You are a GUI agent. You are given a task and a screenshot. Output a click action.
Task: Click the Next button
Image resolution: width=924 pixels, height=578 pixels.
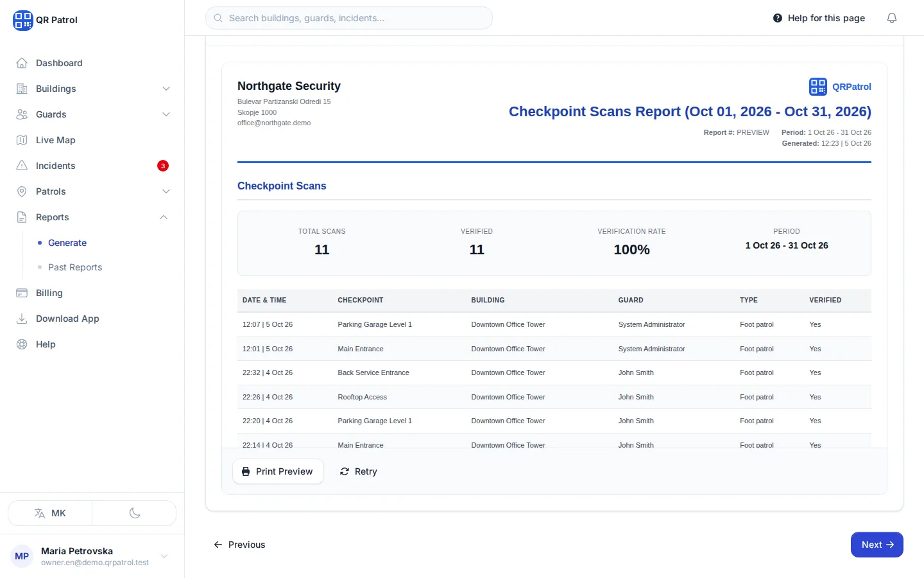pos(877,545)
